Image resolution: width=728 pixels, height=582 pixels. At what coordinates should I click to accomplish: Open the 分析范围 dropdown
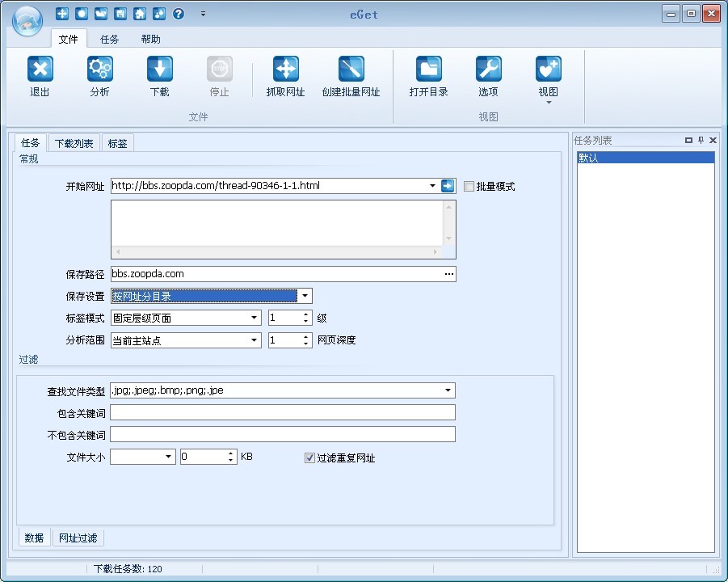coord(254,340)
